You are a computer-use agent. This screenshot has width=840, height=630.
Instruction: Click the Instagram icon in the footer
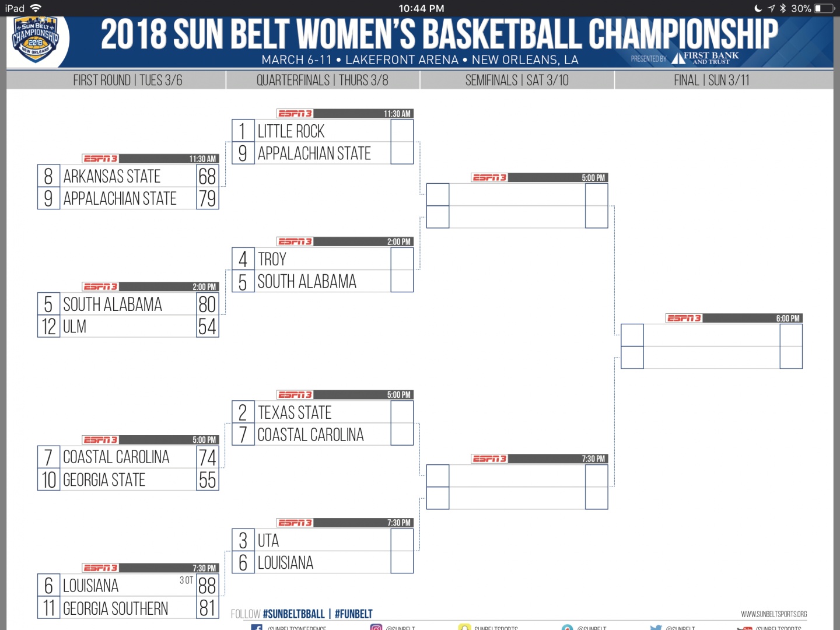tap(376, 627)
